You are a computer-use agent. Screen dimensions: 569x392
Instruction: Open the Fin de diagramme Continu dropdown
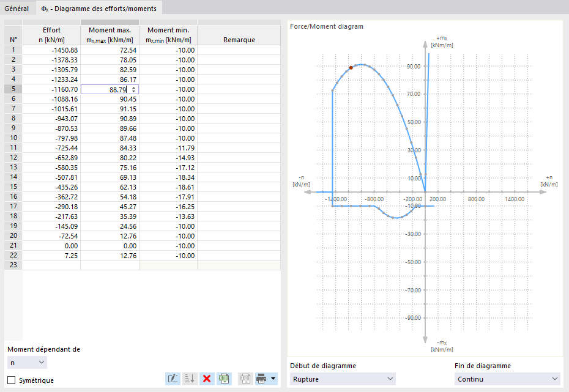click(x=507, y=379)
